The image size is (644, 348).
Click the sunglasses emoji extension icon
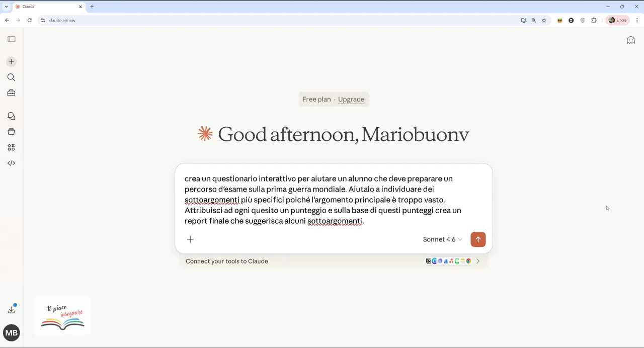click(x=559, y=20)
